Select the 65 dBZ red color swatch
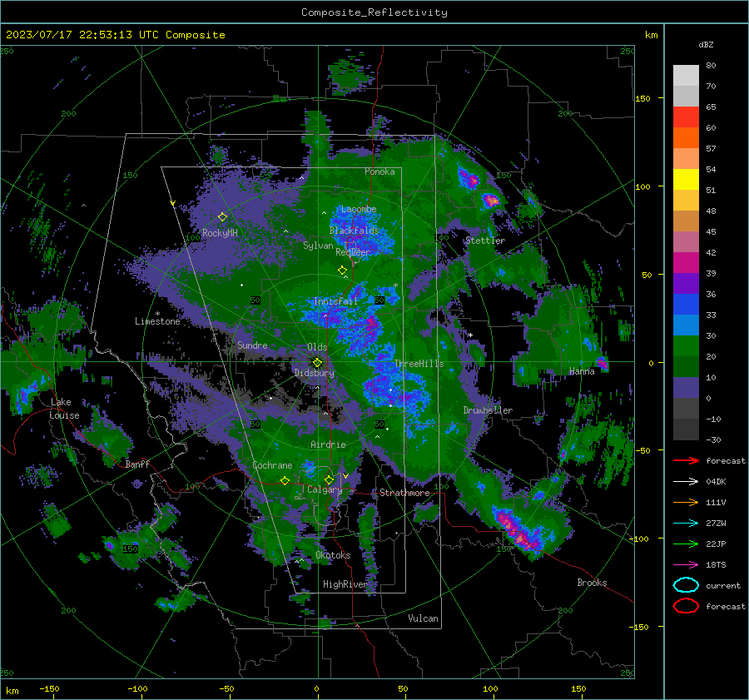The width and height of the screenshot is (749, 700). [x=686, y=117]
